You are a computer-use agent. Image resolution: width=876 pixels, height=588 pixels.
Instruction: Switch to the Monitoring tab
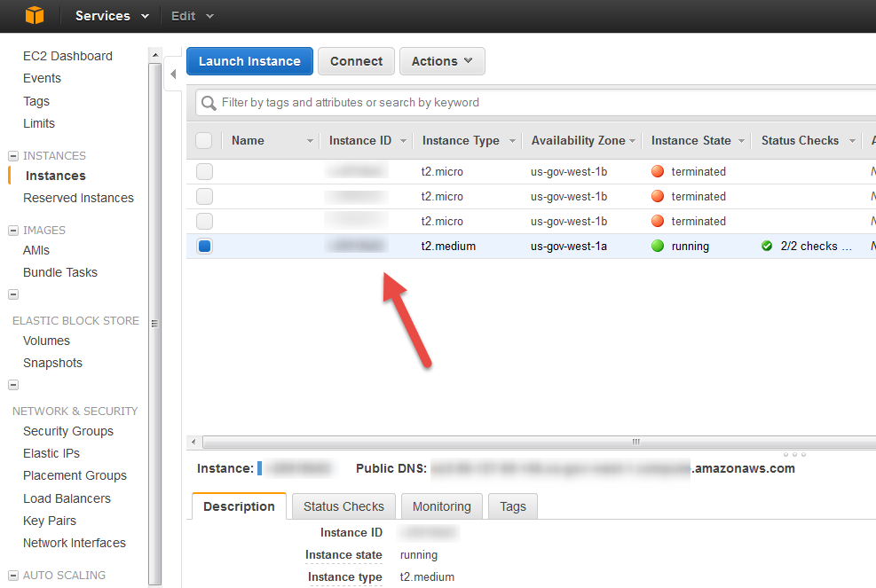pos(441,506)
